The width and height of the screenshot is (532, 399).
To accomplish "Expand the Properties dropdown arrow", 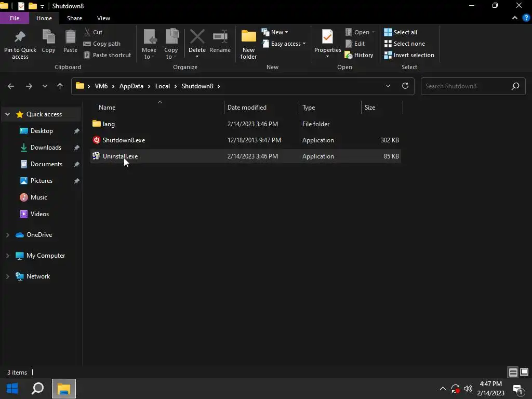I will (x=327, y=57).
